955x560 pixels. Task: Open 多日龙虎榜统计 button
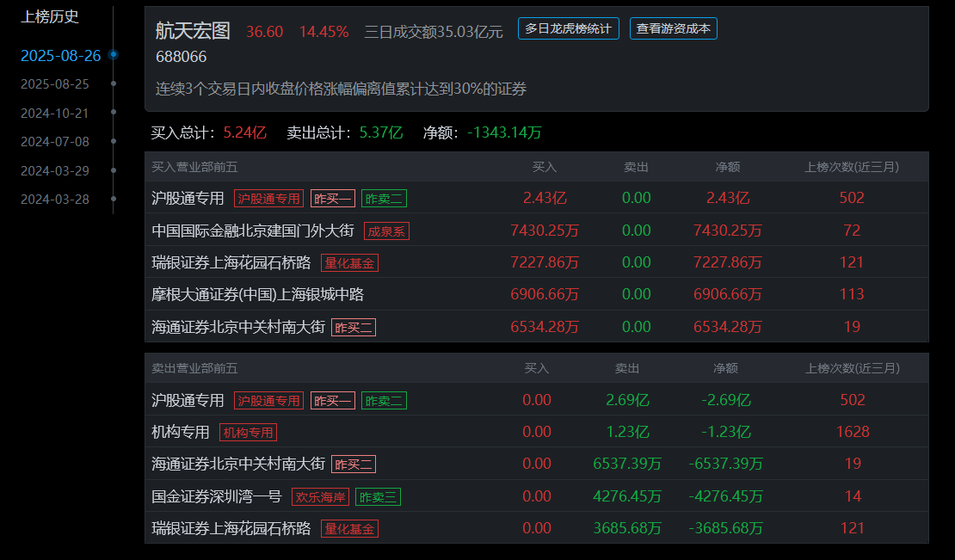(x=568, y=28)
